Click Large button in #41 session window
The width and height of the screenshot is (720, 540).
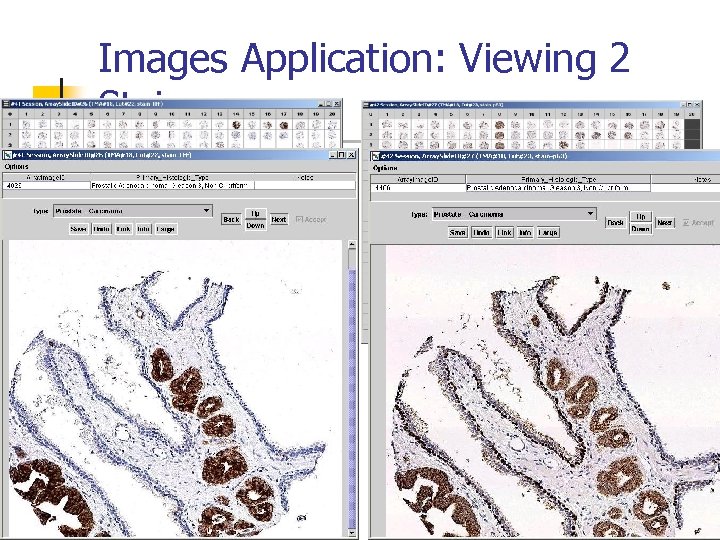pos(165,229)
